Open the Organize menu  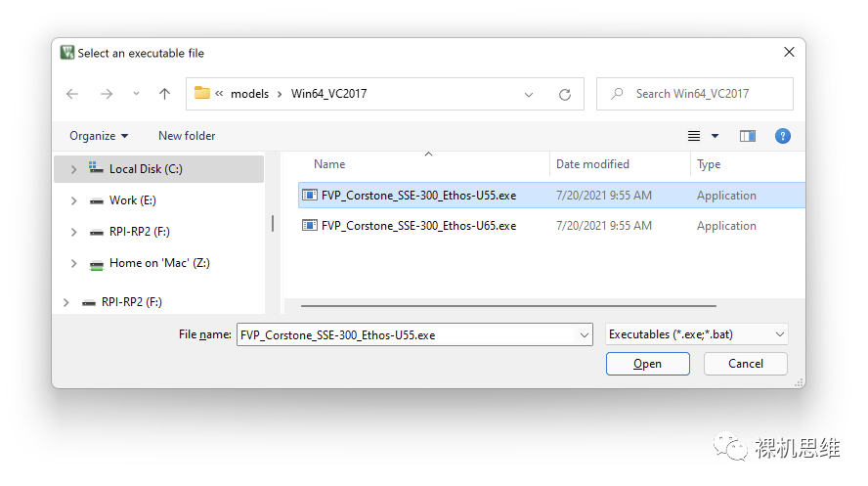(99, 136)
